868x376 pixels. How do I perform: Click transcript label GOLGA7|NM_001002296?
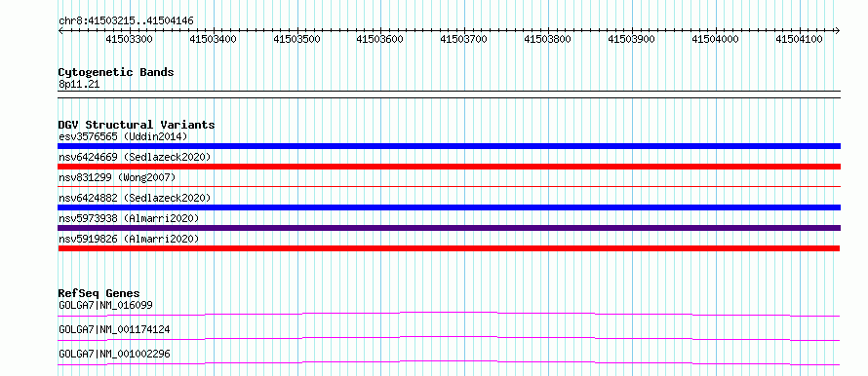[114, 354]
